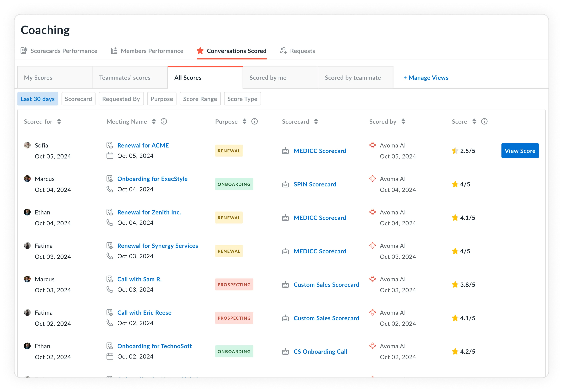Click the Avoma AI logo in the first row
This screenshot has height=392, width=563.
click(372, 145)
